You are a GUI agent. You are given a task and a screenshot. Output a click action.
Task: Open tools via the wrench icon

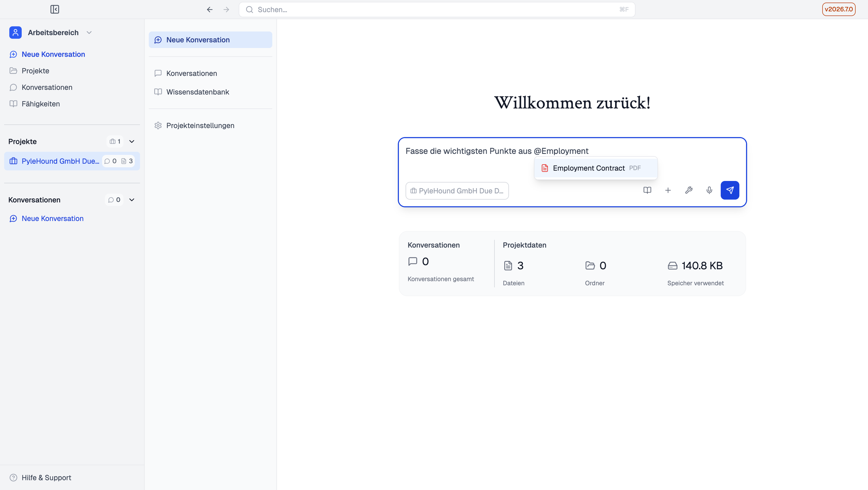[689, 190]
